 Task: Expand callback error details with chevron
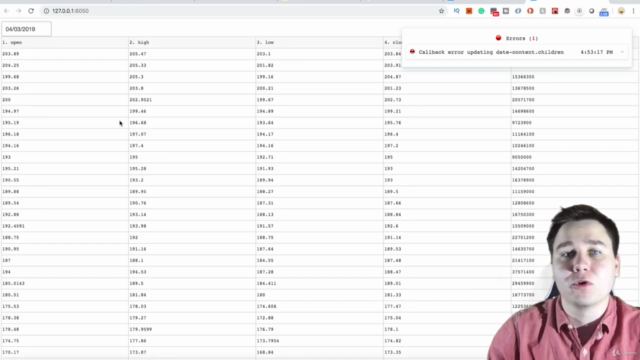pyautogui.click(x=622, y=52)
